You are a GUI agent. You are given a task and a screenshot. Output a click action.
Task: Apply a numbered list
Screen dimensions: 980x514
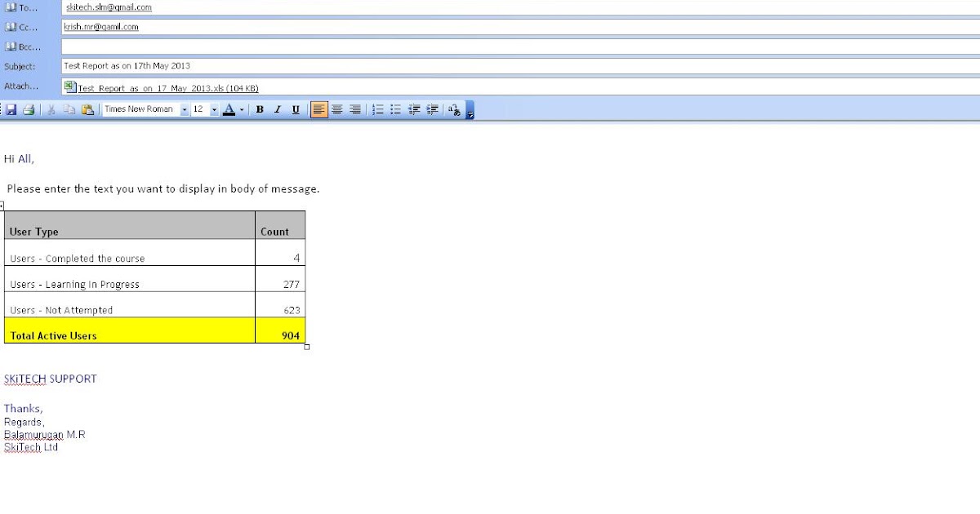click(x=378, y=109)
